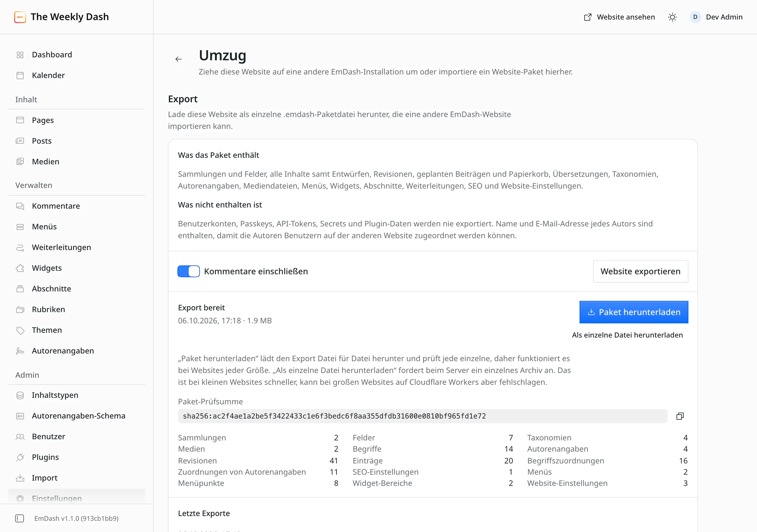Click the Kommentare speech bubble icon
The image size is (757, 532).
20,206
